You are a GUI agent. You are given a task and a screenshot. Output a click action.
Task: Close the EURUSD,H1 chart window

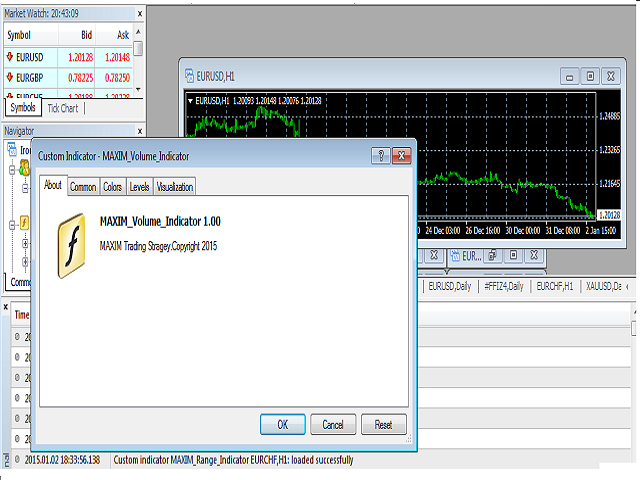click(611, 77)
